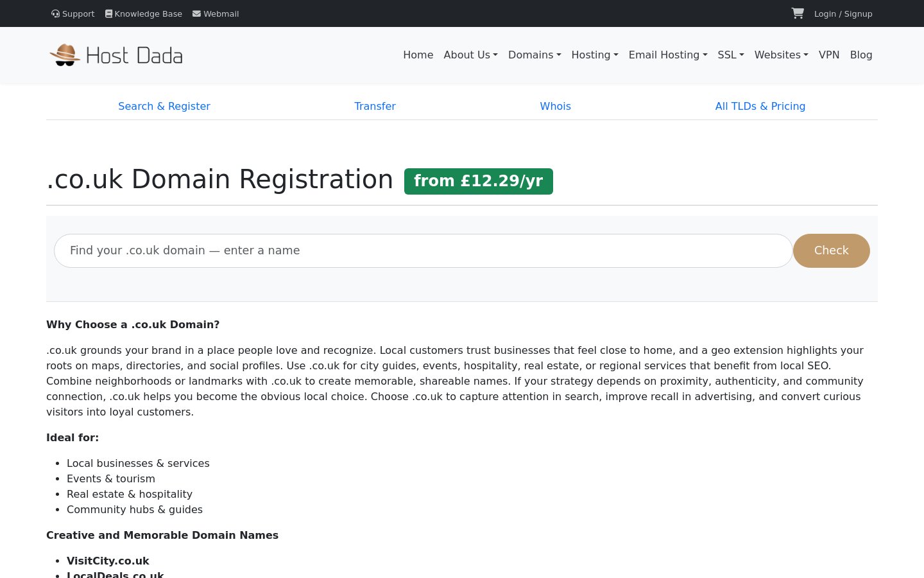
Task: Switch to Search & Register tab
Action: coord(164,107)
